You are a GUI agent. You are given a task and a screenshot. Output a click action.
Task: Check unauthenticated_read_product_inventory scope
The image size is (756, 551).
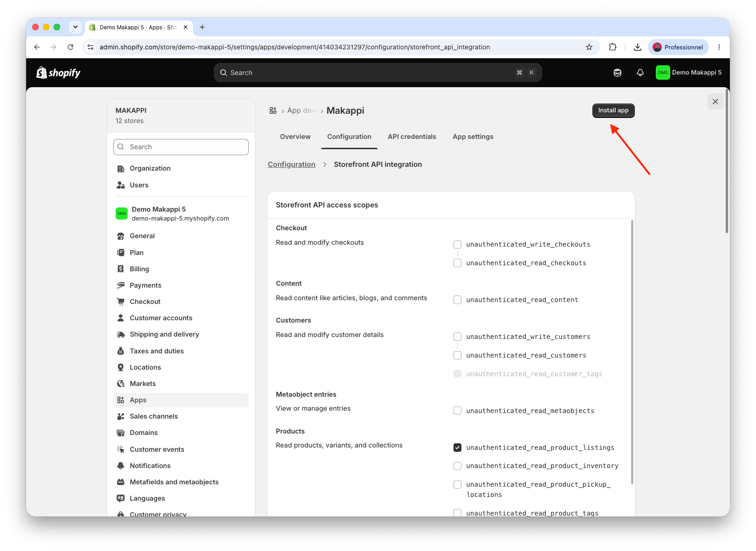458,466
